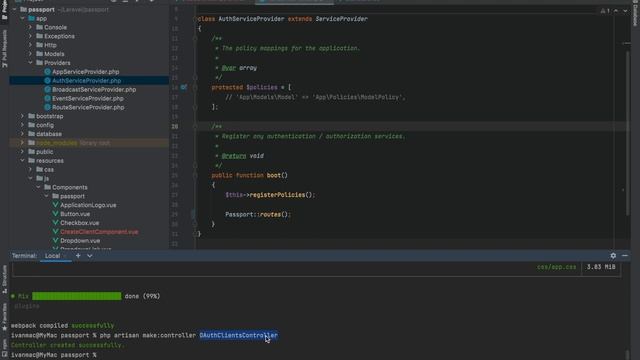640x360 pixels.
Task: Open the Favorites tool window
Action: click(4, 317)
